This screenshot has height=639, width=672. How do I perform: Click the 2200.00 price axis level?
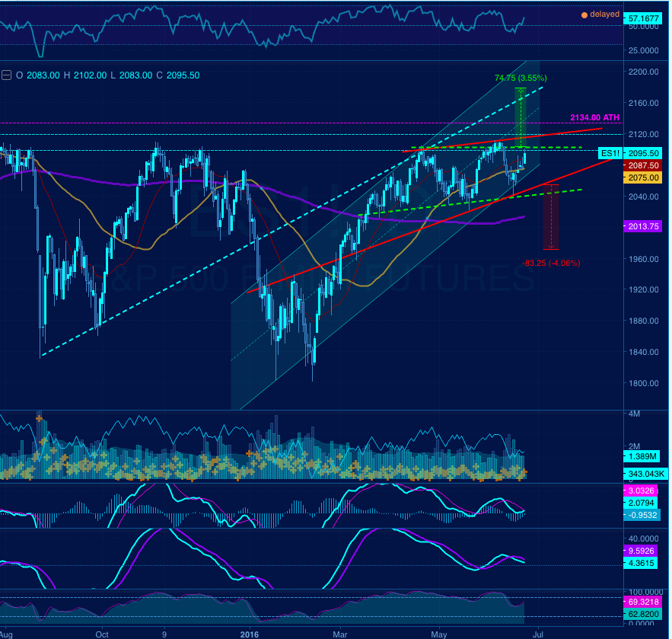pos(643,72)
